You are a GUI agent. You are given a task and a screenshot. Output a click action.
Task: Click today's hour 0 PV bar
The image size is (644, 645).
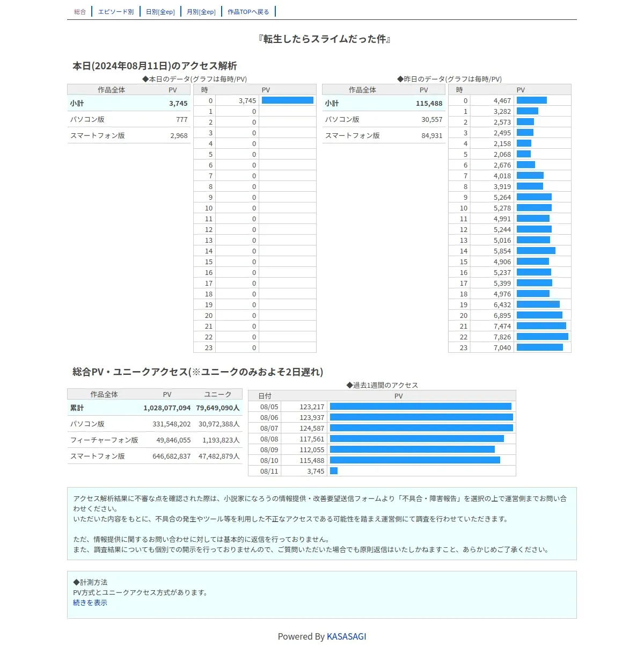pos(288,100)
